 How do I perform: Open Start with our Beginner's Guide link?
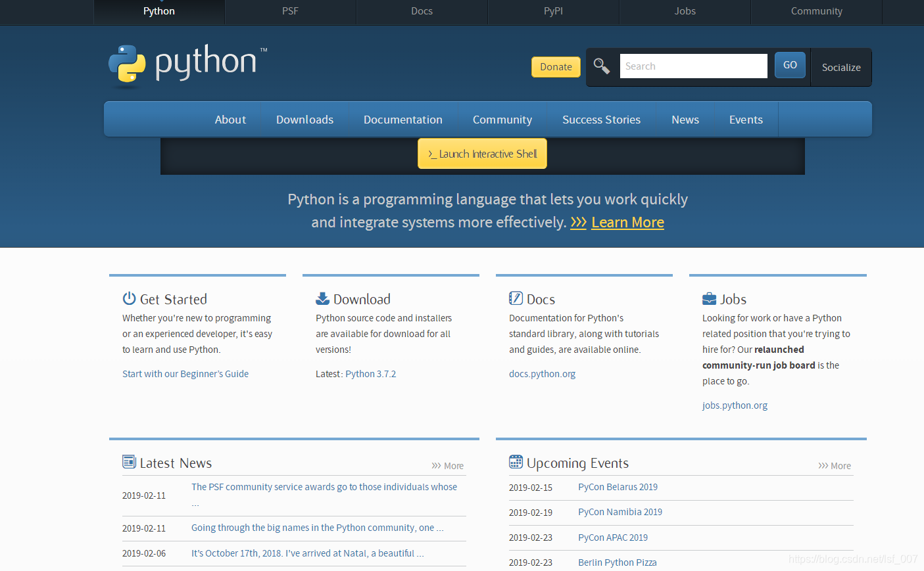tap(185, 374)
